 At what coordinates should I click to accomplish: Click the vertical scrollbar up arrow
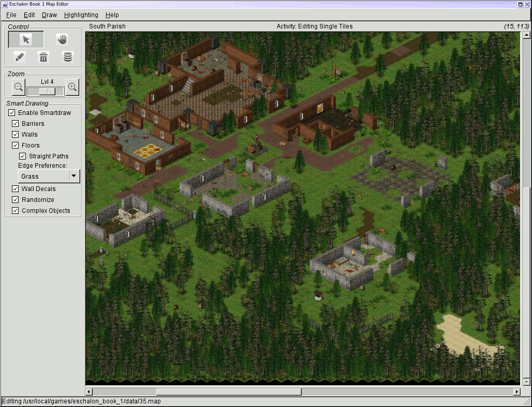tap(527, 35)
